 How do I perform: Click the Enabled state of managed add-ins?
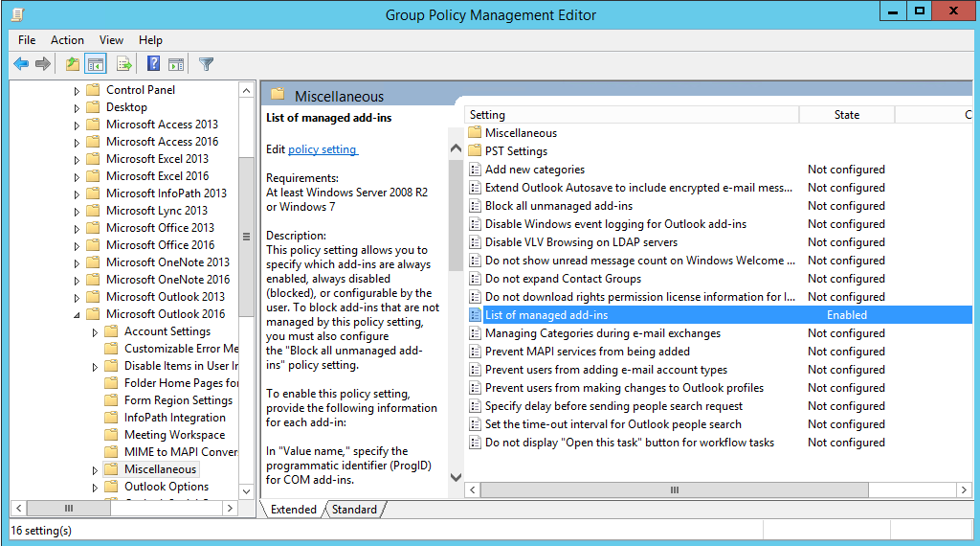[x=847, y=315]
